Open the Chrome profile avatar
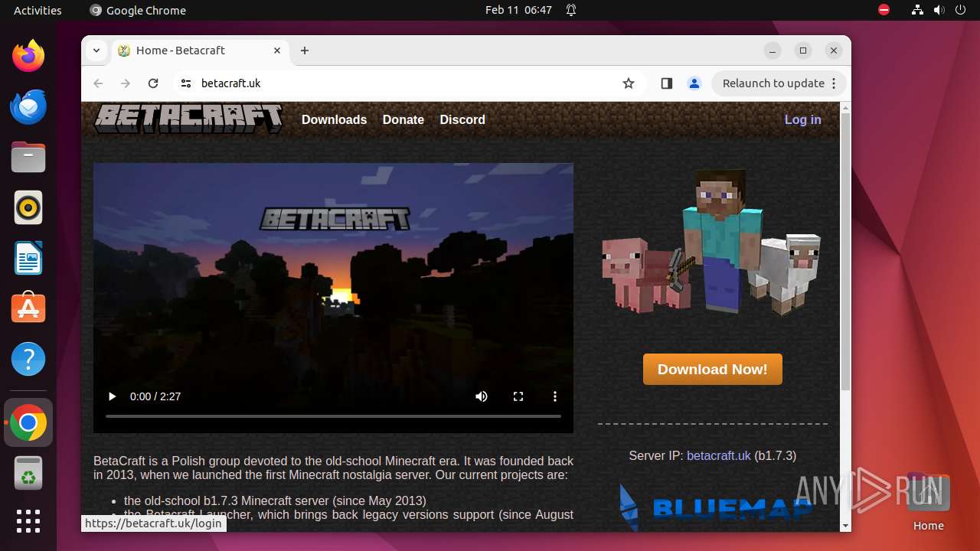This screenshot has height=551, width=980. point(694,83)
